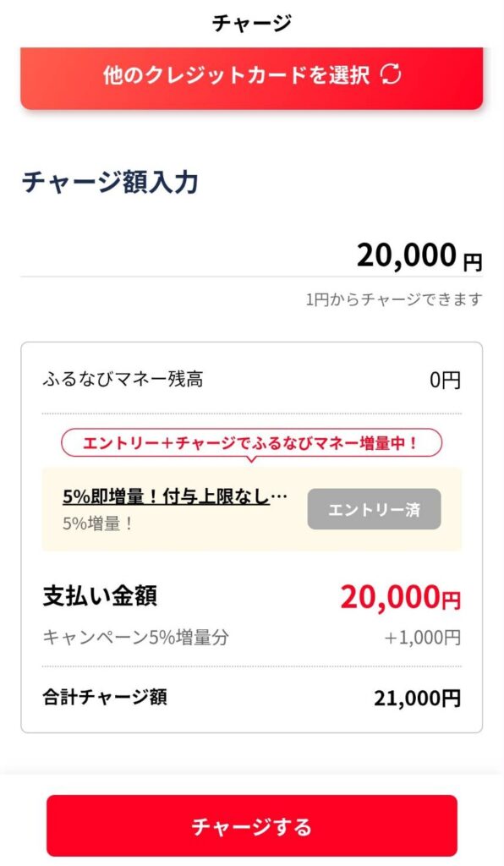Tap the 他のクレジットカードを選択 button text
This screenshot has width=504, height=866.
[x=236, y=74]
